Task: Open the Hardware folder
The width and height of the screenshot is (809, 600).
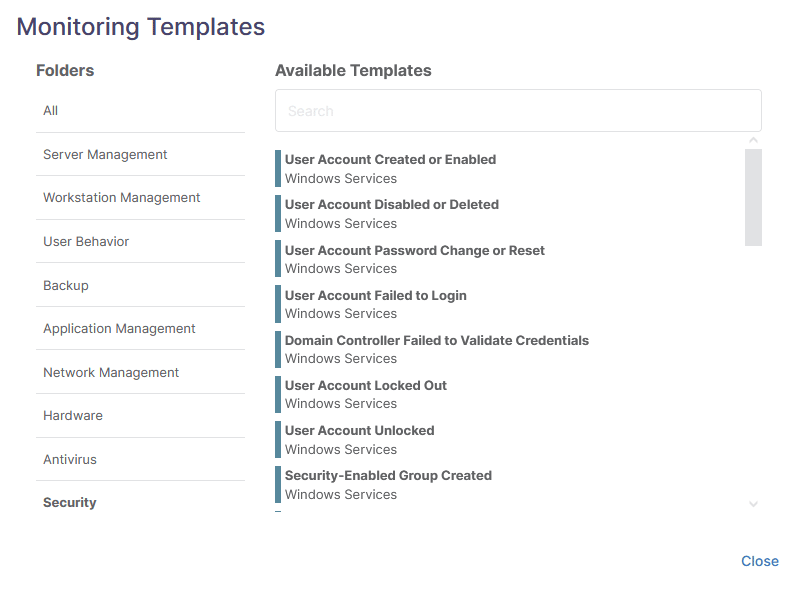Action: (x=140, y=416)
